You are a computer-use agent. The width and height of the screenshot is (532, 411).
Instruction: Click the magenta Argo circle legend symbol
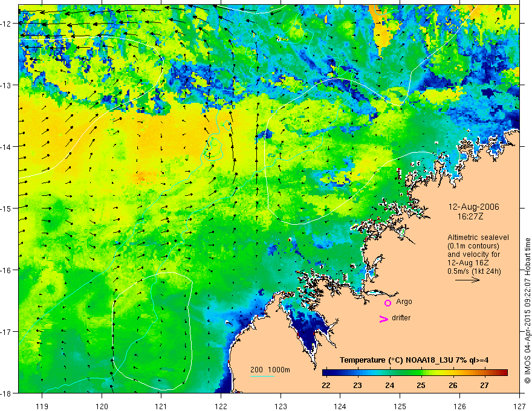tap(388, 303)
